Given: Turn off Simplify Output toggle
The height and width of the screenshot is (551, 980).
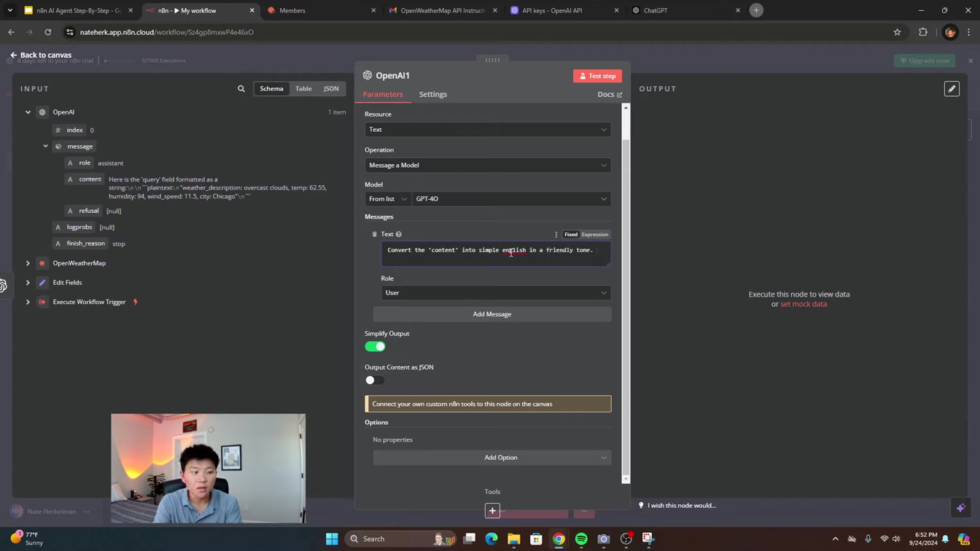Looking at the screenshot, I should coord(375,347).
